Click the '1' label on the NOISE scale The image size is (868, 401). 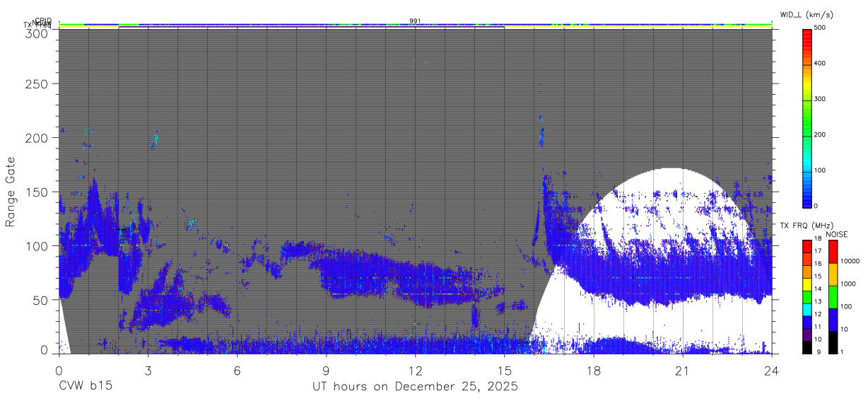[x=842, y=352]
